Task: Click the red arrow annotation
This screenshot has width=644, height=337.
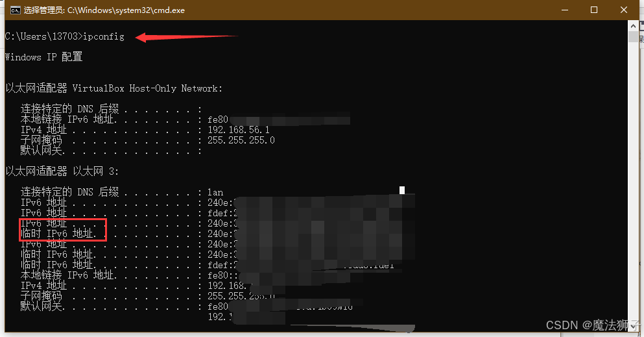Action: (x=187, y=37)
